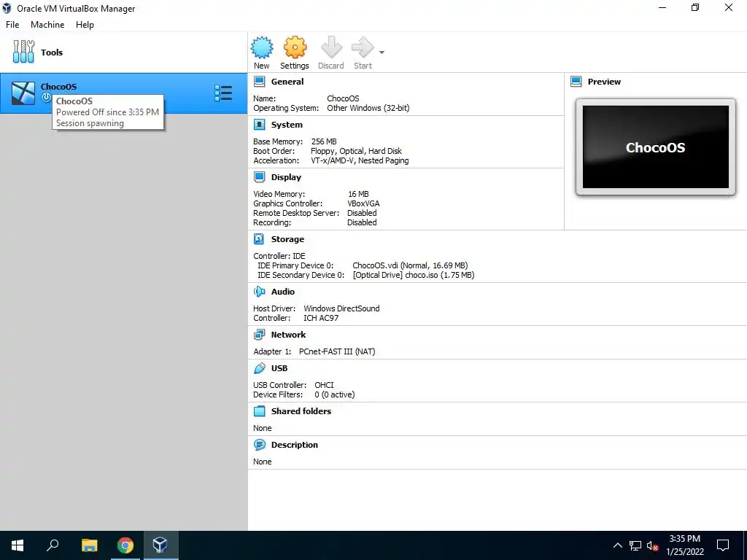Image resolution: width=747 pixels, height=560 pixels.
Task: Open the Shared folders heading link
Action: coord(301,411)
